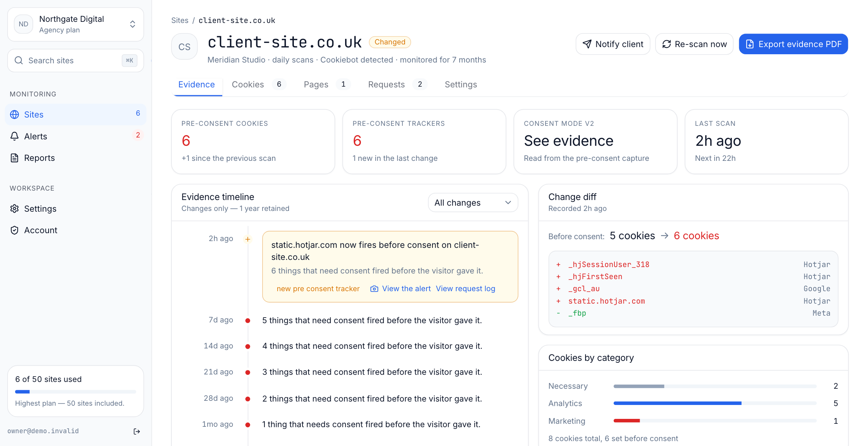Click the red dot for the 21d ago entry
This screenshot has height=446, width=868.
(248, 372)
